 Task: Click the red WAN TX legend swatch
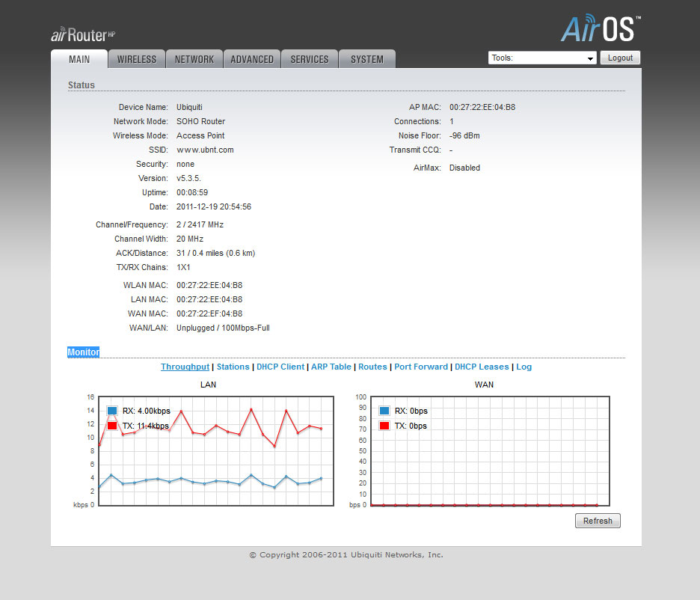point(384,426)
